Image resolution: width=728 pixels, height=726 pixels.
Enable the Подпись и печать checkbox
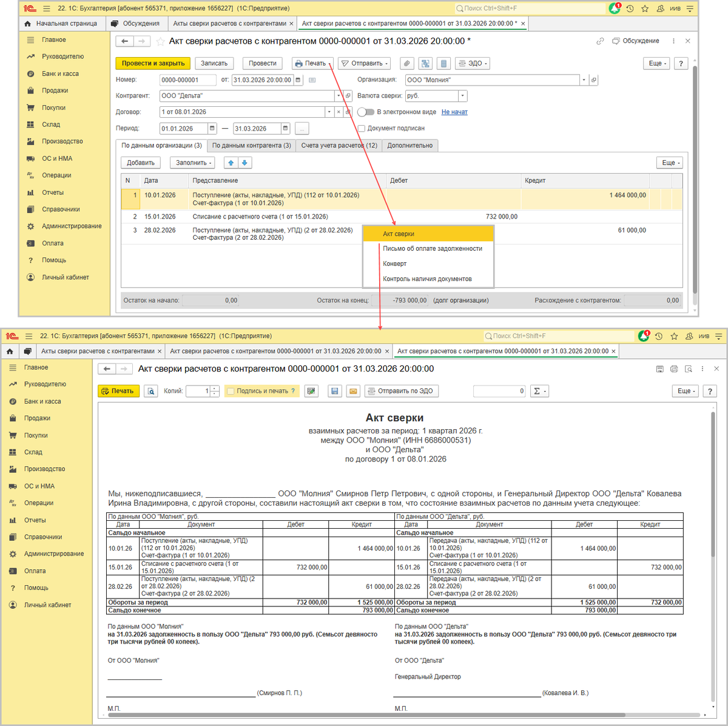tap(231, 392)
